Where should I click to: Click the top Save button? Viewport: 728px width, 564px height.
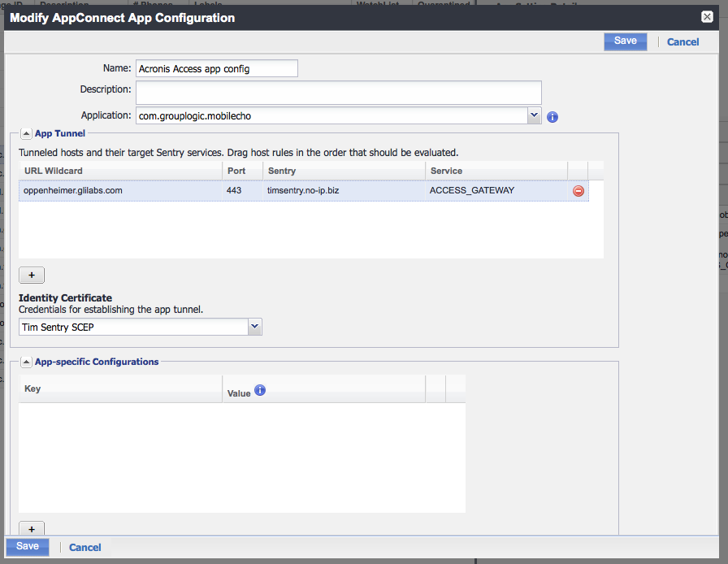point(625,41)
